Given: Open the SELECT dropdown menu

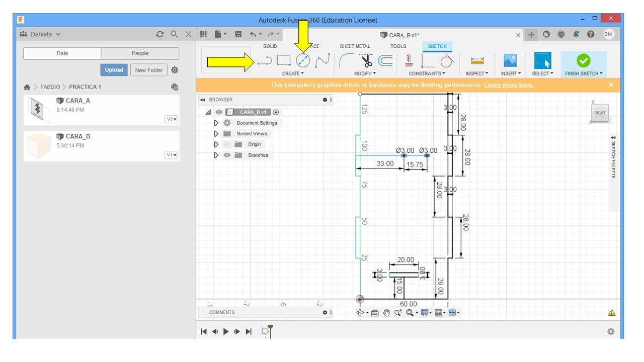Looking at the screenshot, I should point(542,73).
